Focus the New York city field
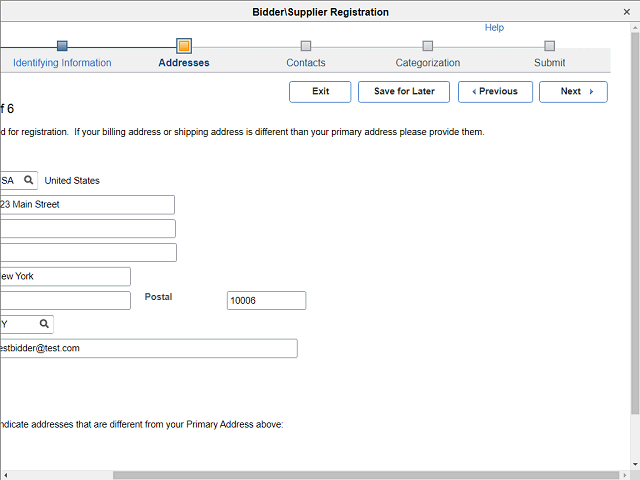The height and width of the screenshot is (480, 640). pyautogui.click(x=65, y=276)
